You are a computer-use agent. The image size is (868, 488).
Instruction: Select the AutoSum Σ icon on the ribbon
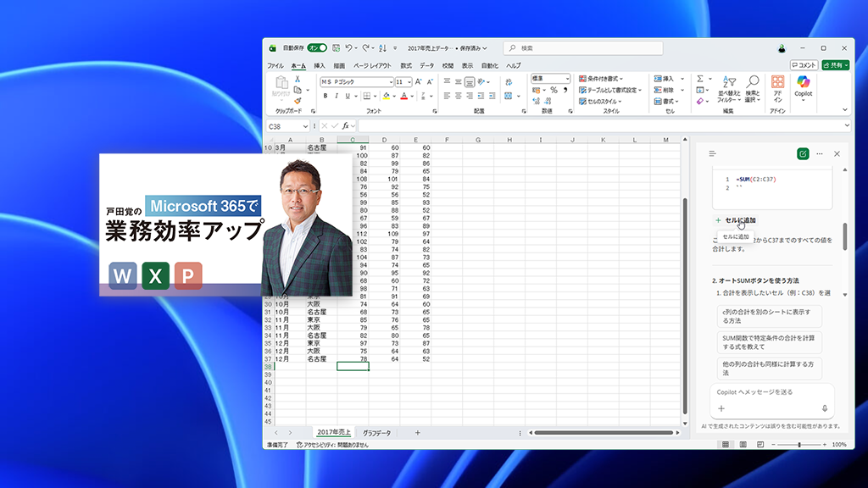click(x=700, y=79)
